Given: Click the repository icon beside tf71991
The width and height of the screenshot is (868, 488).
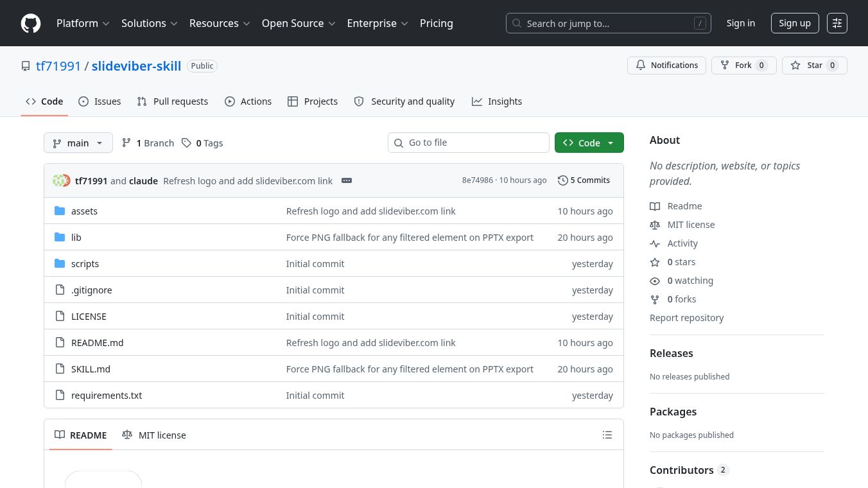Looking at the screenshot, I should pos(26,66).
